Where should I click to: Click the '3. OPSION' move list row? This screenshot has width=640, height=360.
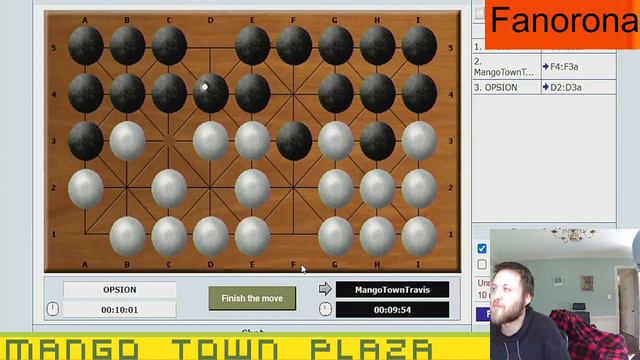pos(544,87)
